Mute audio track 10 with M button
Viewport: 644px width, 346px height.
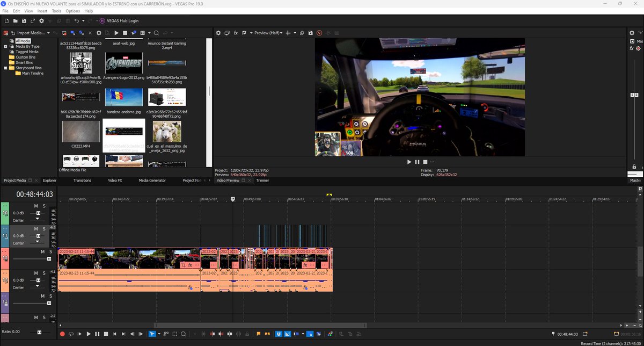36,206
